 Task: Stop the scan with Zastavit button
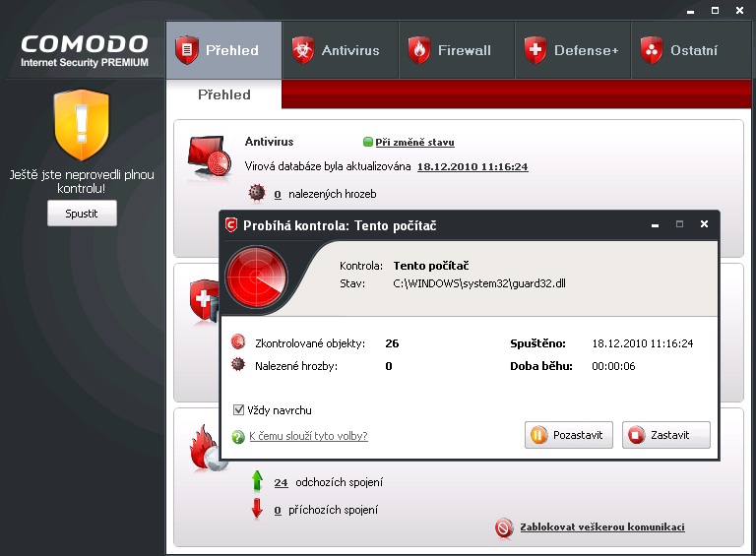pos(666,435)
